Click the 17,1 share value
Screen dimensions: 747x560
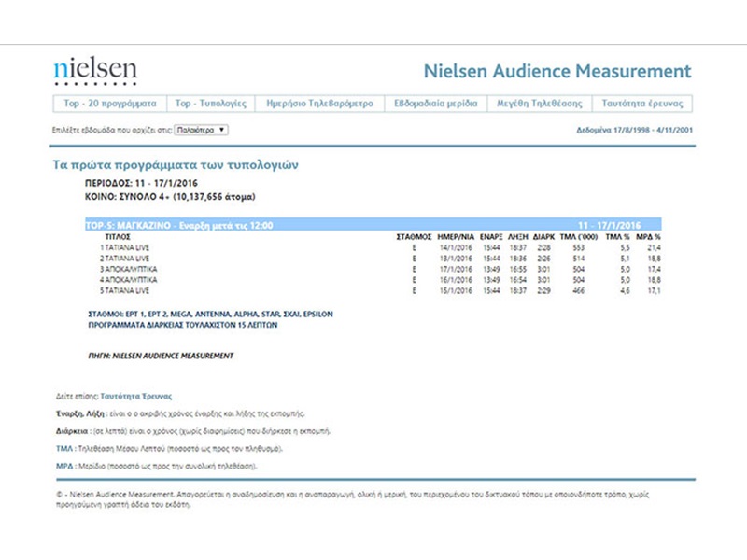(655, 290)
